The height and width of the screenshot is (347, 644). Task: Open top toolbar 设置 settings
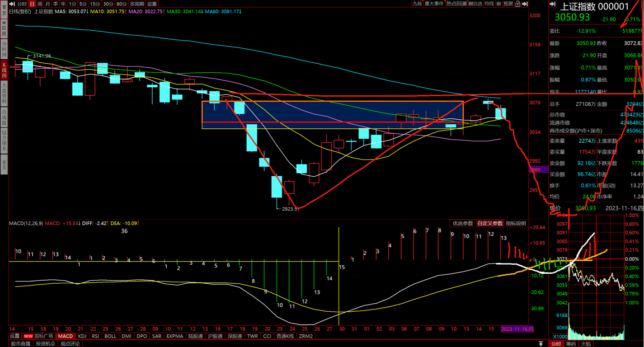pos(152,4)
